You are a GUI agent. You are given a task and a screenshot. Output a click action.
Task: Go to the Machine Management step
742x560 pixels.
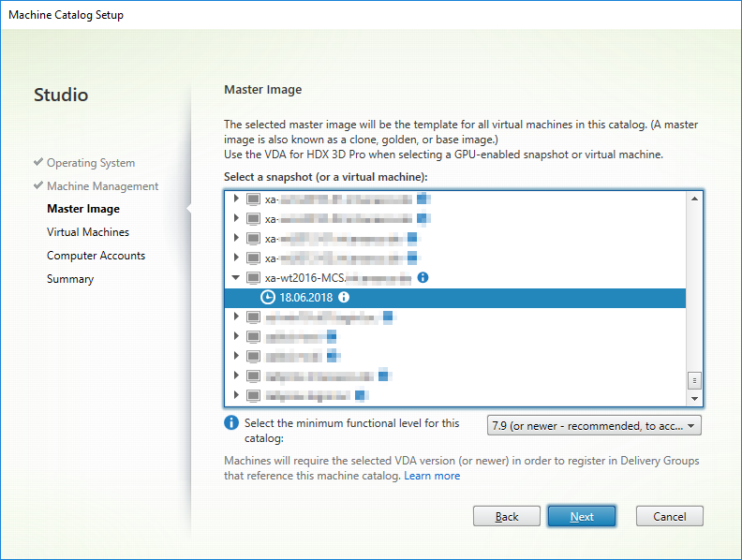coord(102,185)
